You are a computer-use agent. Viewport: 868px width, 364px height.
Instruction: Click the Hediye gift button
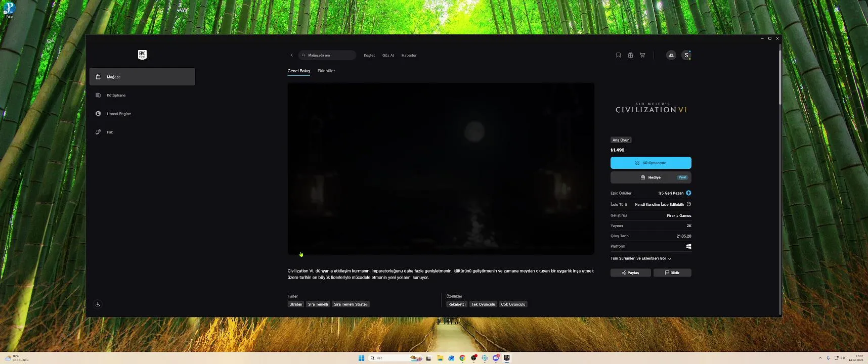click(650, 177)
